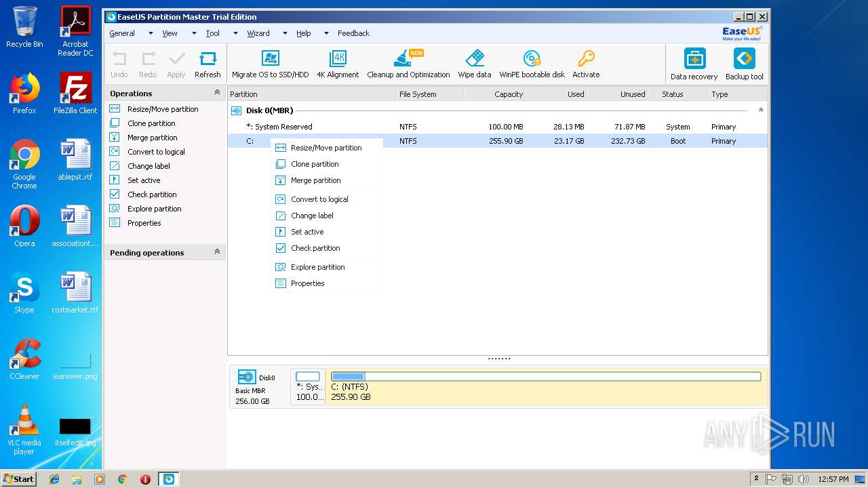Screen dimensions: 868x488
Task: Choose Resize/Move partition from context menu
Action: 327,148
